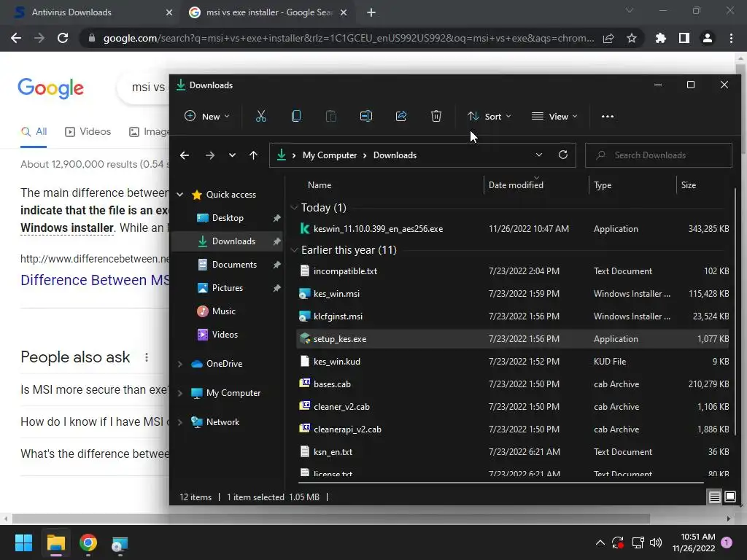Image resolution: width=747 pixels, height=560 pixels.
Task: Open Desktop in Quick access
Action: coord(228,218)
